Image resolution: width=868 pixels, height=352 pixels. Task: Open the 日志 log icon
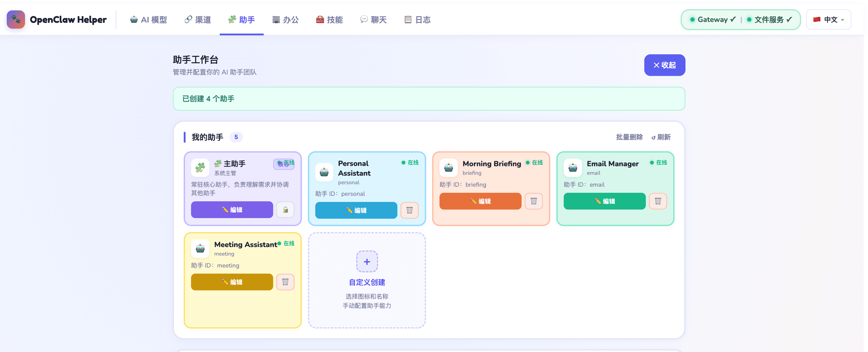click(x=408, y=20)
